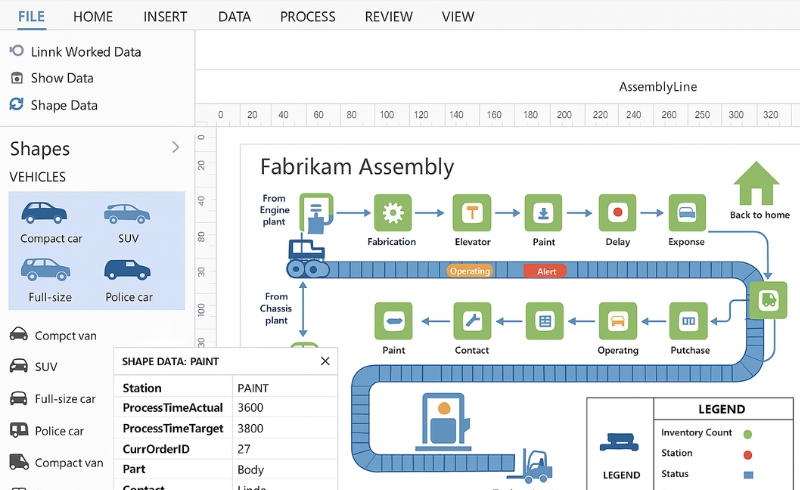Click the AssemblyLine document title
This screenshot has width=800, height=490.
coord(658,87)
